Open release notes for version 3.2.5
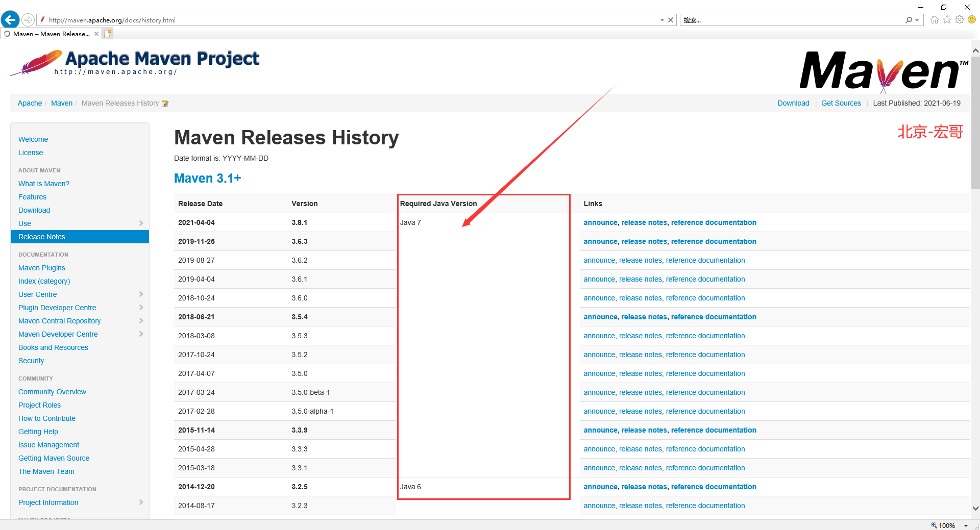 (x=644, y=487)
